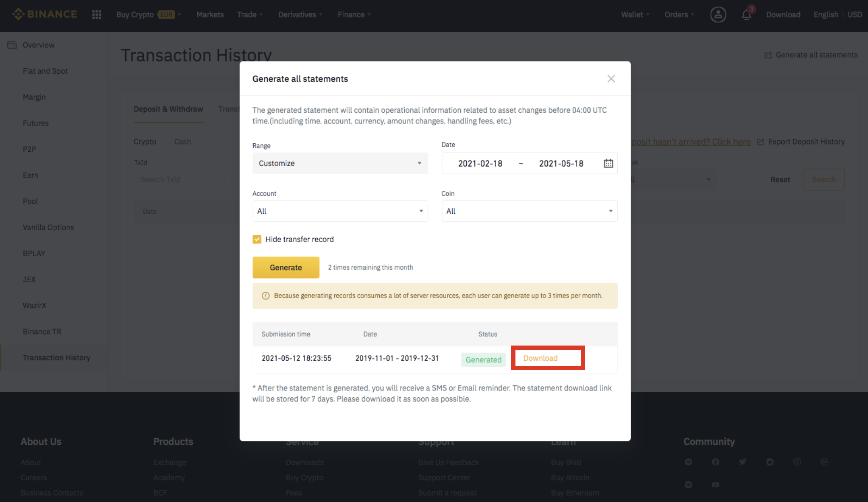The height and width of the screenshot is (502, 868).
Task: Click Download in the top navigation
Action: [x=783, y=14]
